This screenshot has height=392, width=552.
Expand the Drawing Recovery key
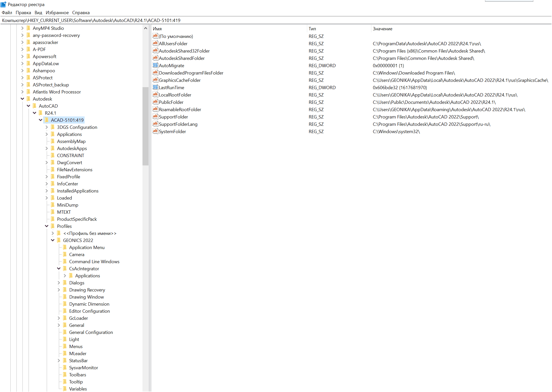pyautogui.click(x=59, y=290)
